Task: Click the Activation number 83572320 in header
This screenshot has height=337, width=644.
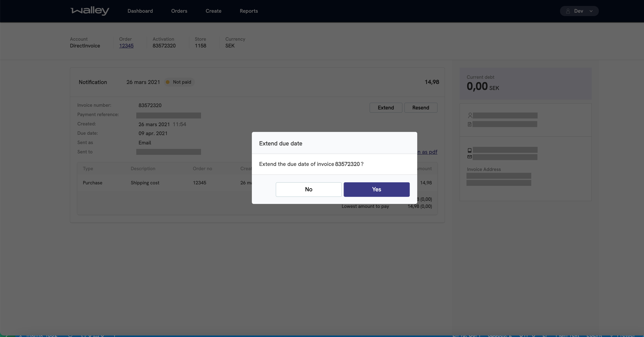Action: (x=164, y=46)
